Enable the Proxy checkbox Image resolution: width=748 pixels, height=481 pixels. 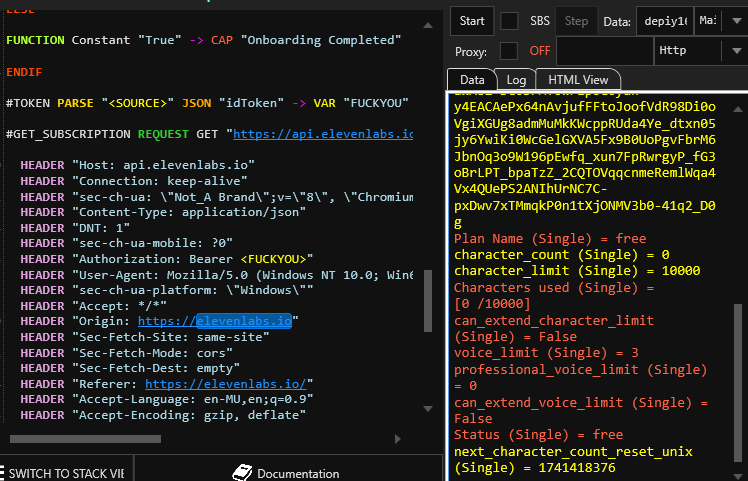(509, 51)
